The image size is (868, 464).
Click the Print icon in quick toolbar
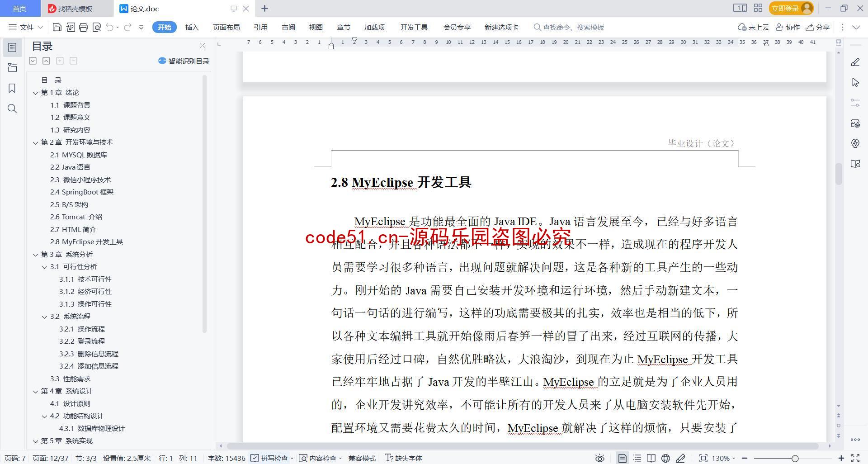(x=83, y=27)
